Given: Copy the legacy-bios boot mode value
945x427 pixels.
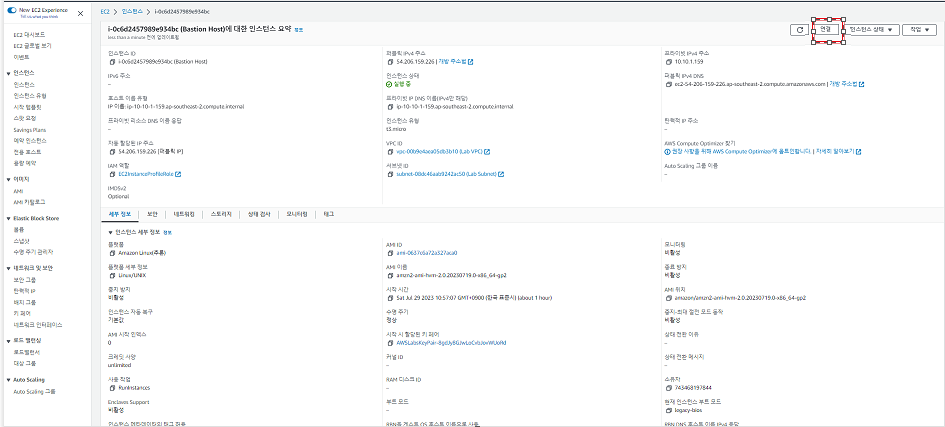Looking at the screenshot, I should (x=669, y=411).
